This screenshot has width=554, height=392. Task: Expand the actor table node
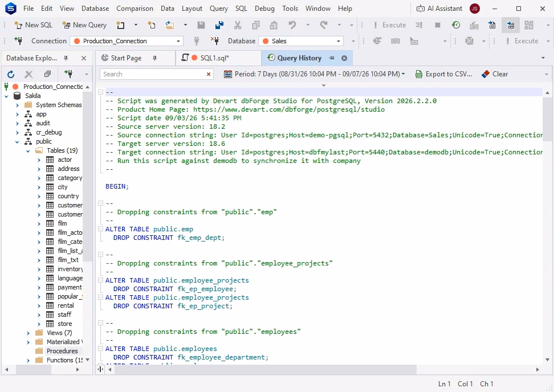39,160
